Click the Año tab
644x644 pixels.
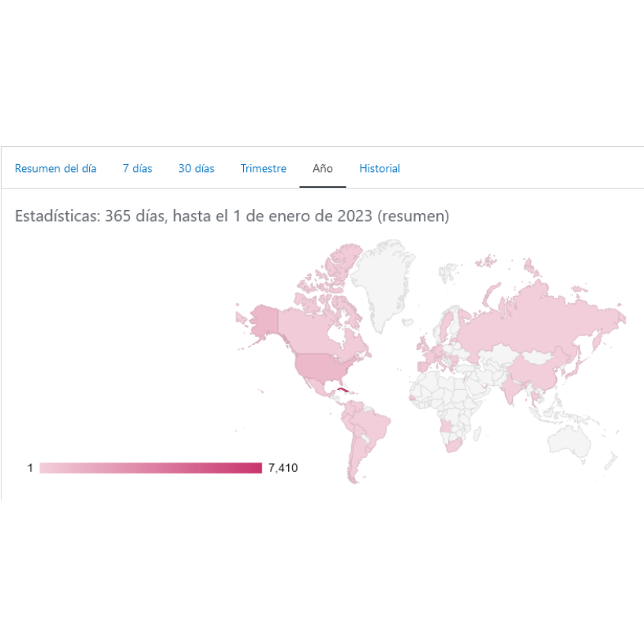click(x=323, y=168)
